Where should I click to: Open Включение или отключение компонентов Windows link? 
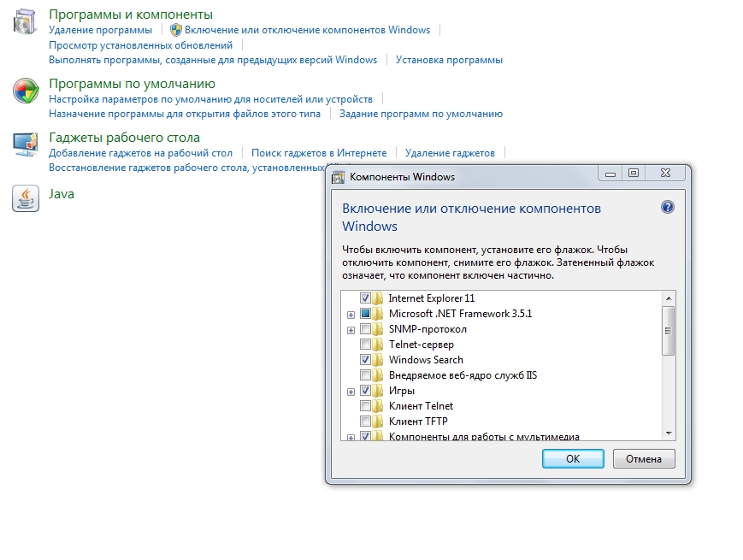[307, 30]
